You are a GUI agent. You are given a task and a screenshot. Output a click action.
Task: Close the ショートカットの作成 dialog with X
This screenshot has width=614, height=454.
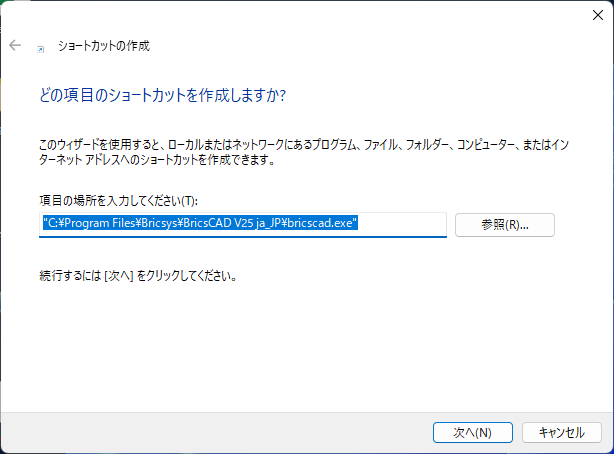coord(588,14)
